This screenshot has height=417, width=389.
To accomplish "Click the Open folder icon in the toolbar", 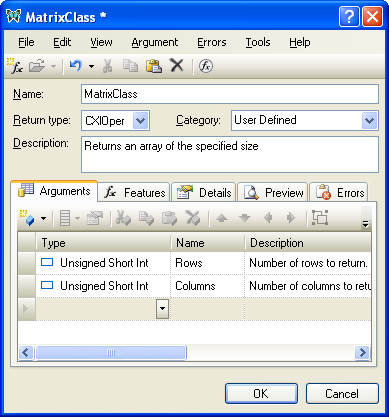I will point(37,66).
